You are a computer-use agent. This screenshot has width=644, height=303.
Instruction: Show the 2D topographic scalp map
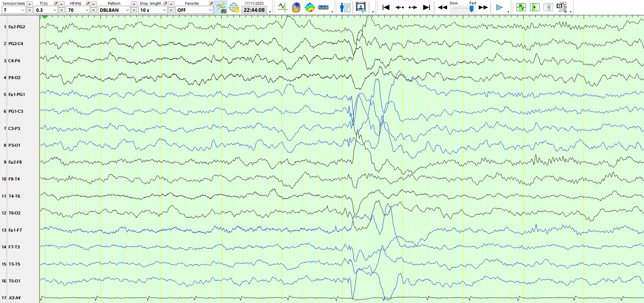coord(310,7)
